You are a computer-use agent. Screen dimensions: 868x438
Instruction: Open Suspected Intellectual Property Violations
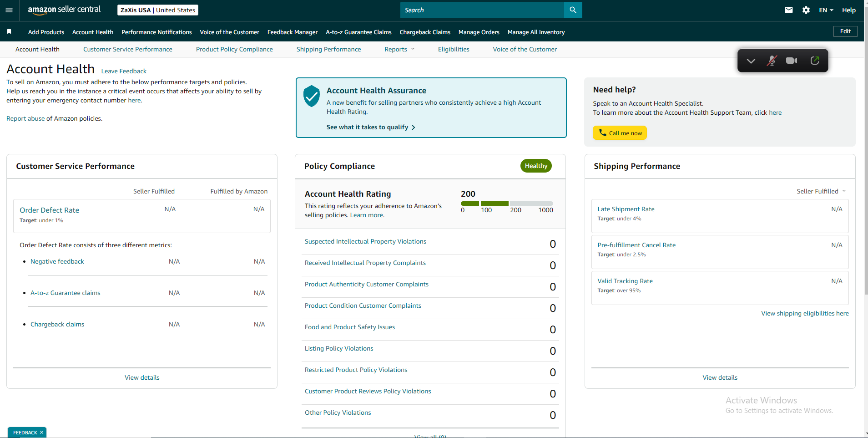[365, 241]
